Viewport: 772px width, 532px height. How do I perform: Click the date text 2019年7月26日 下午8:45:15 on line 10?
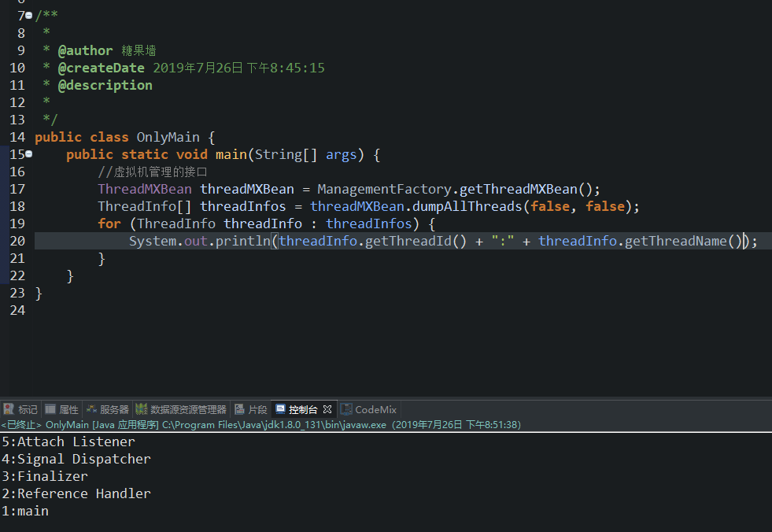tap(238, 68)
